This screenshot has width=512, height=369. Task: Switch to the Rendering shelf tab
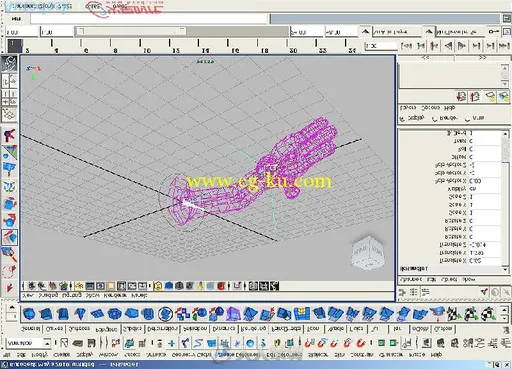pos(253,329)
